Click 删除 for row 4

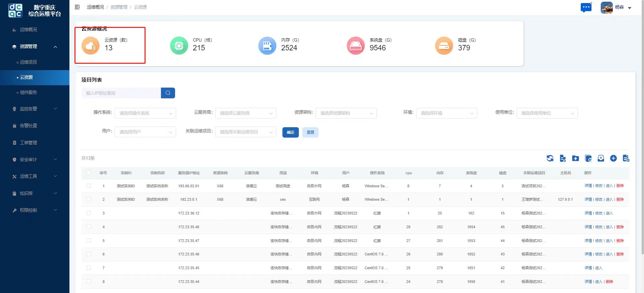tap(620, 227)
